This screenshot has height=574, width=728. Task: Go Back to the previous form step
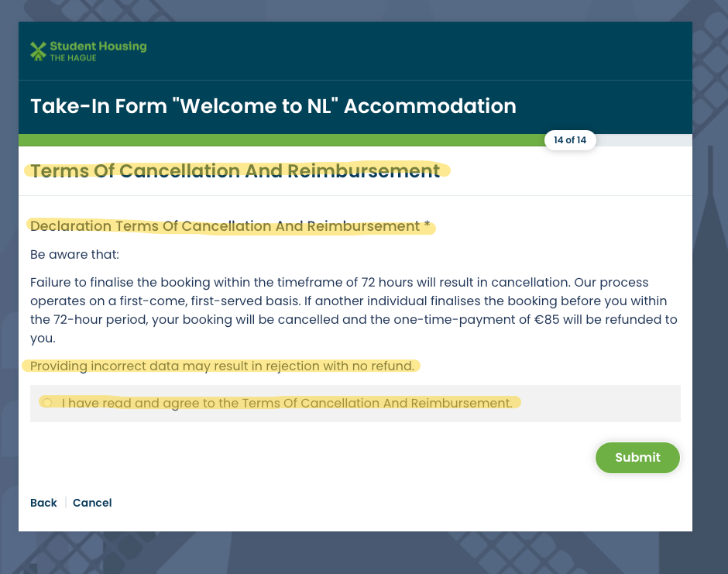[43, 503]
